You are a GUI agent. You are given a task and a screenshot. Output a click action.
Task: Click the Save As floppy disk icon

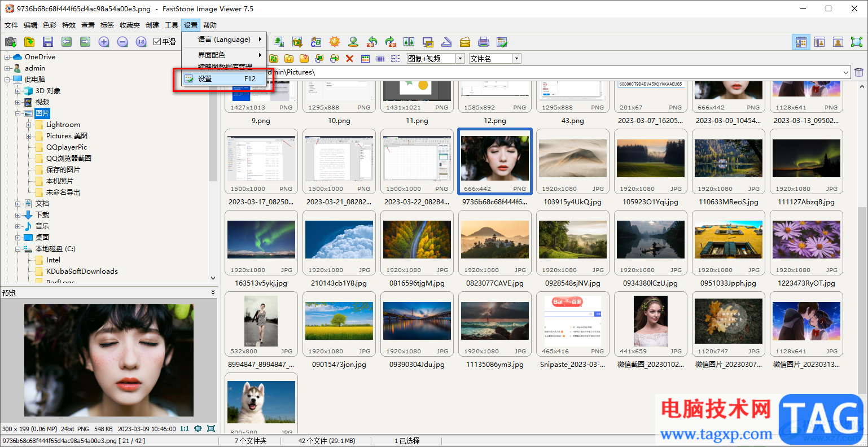pos(48,42)
